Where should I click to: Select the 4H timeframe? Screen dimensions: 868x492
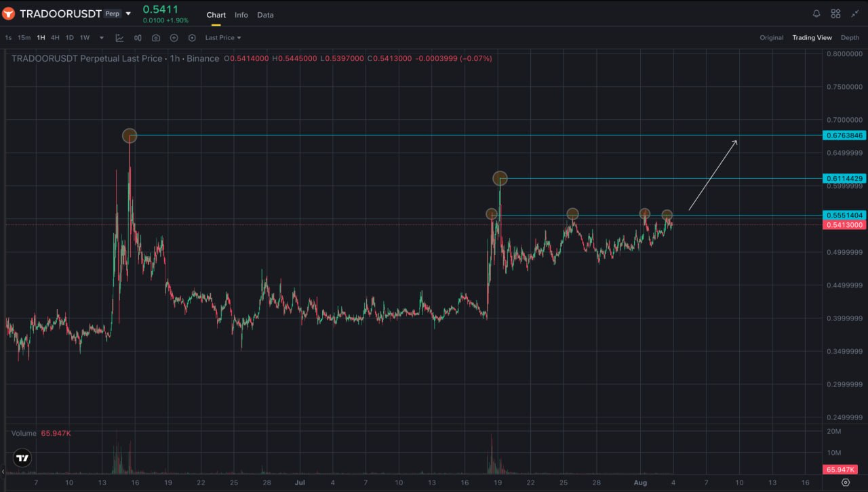tap(55, 38)
